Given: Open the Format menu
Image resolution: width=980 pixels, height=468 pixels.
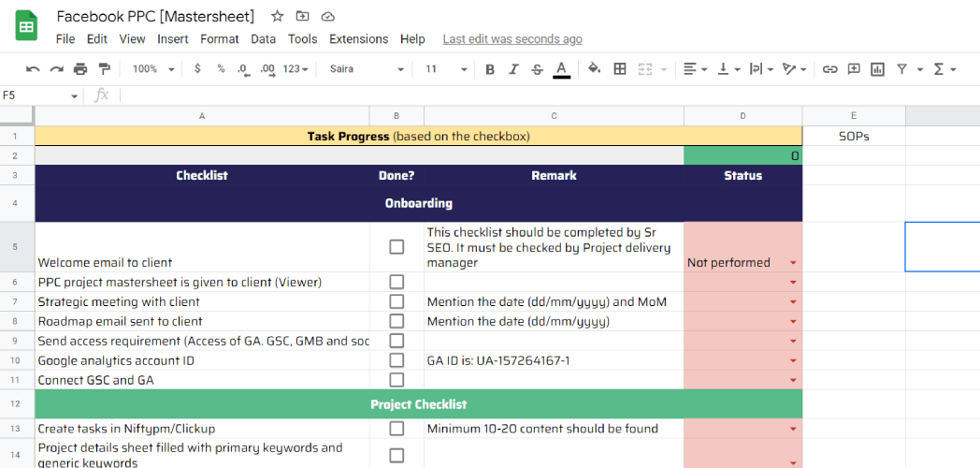Looking at the screenshot, I should coord(220,38).
